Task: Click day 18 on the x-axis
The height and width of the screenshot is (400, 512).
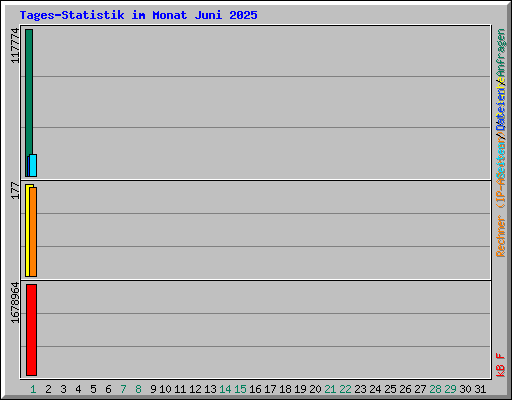Action: click(285, 389)
